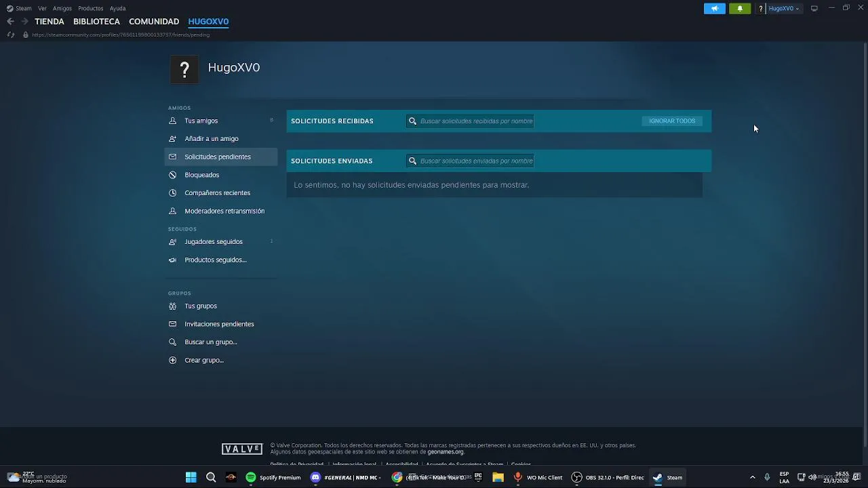Open Crear grupo...
Screen dimensions: 868x488
click(x=221, y=360)
